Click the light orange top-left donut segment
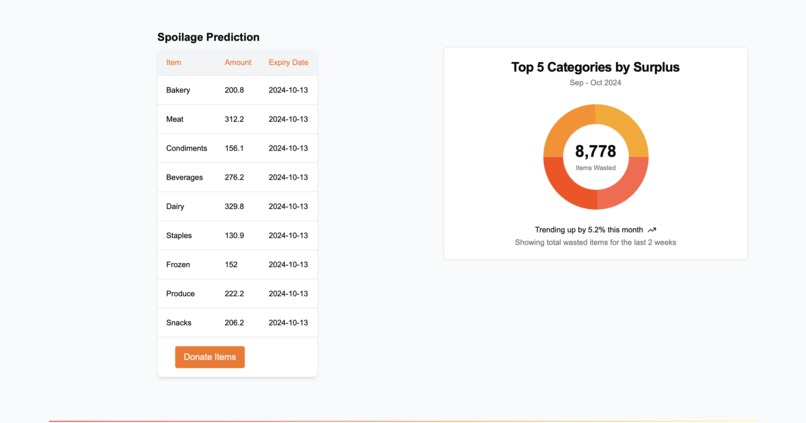The image size is (806, 423). (x=564, y=126)
